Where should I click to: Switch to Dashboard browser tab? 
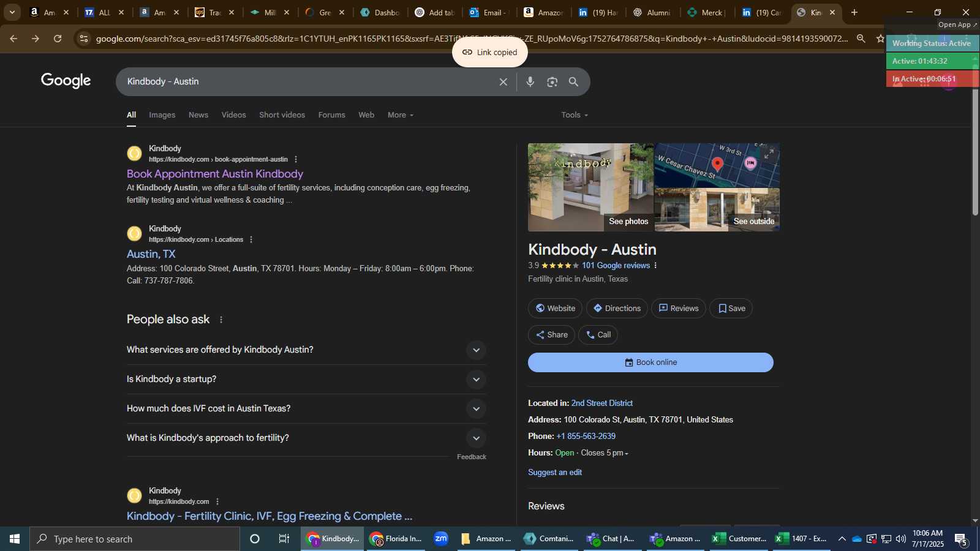pyautogui.click(x=380, y=12)
